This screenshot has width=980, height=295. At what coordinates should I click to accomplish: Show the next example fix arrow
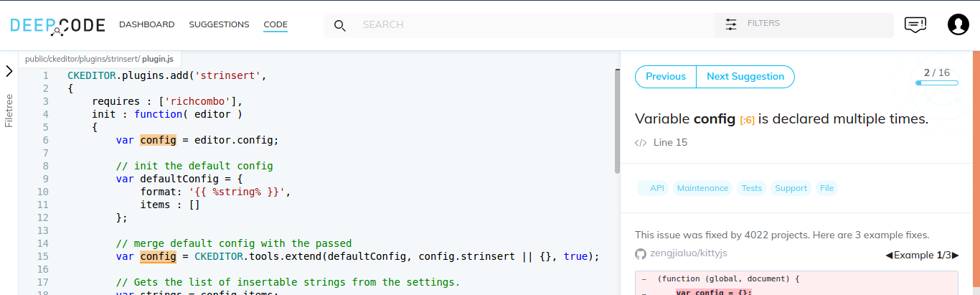pyautogui.click(x=955, y=256)
